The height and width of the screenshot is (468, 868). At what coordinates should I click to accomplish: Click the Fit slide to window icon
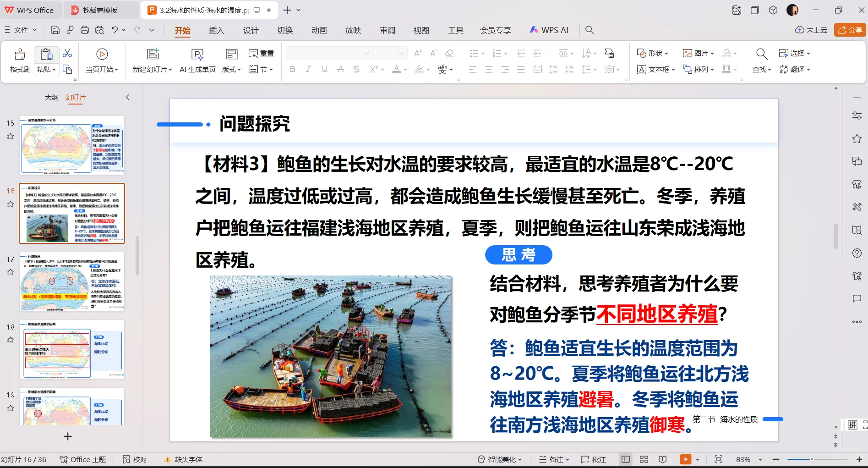click(718, 459)
